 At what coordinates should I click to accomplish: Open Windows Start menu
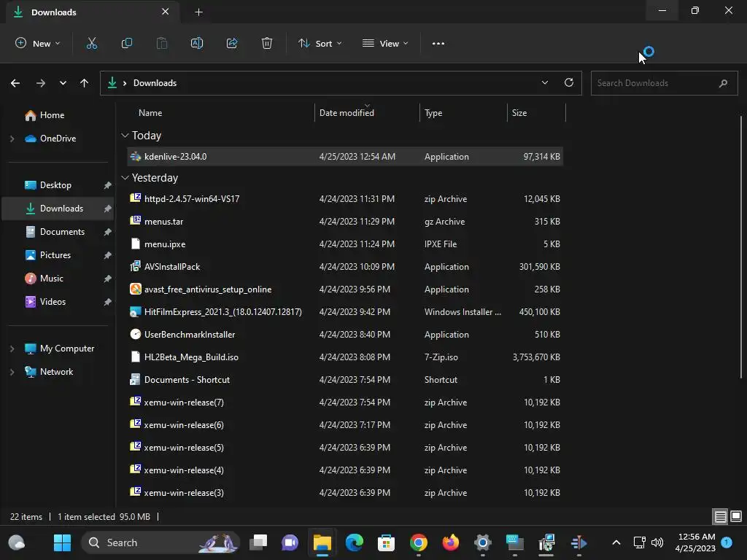pos(63,542)
